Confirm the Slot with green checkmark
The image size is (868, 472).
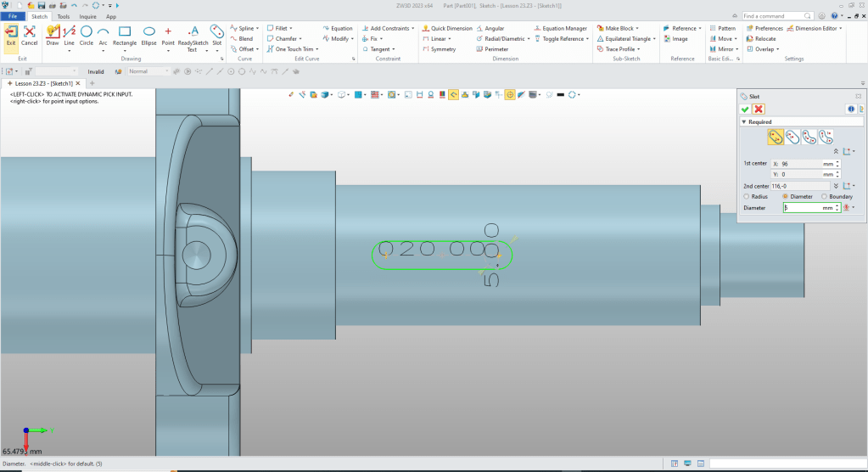pyautogui.click(x=745, y=109)
